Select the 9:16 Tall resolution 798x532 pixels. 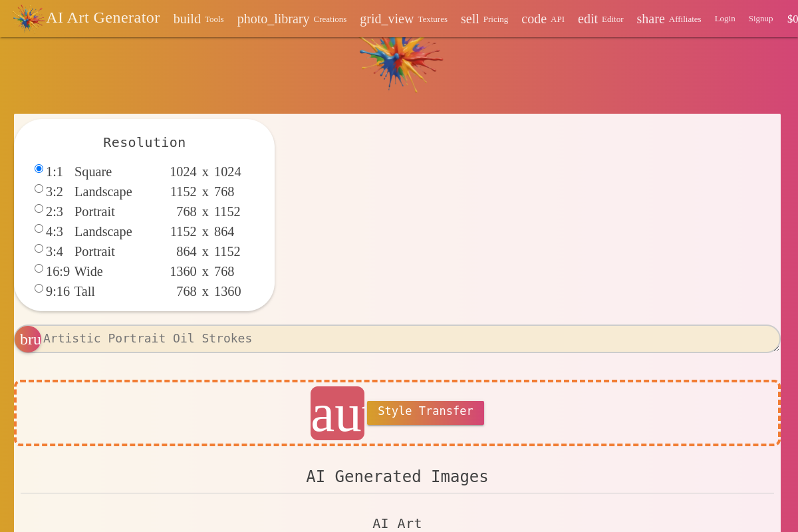pyautogui.click(x=39, y=289)
